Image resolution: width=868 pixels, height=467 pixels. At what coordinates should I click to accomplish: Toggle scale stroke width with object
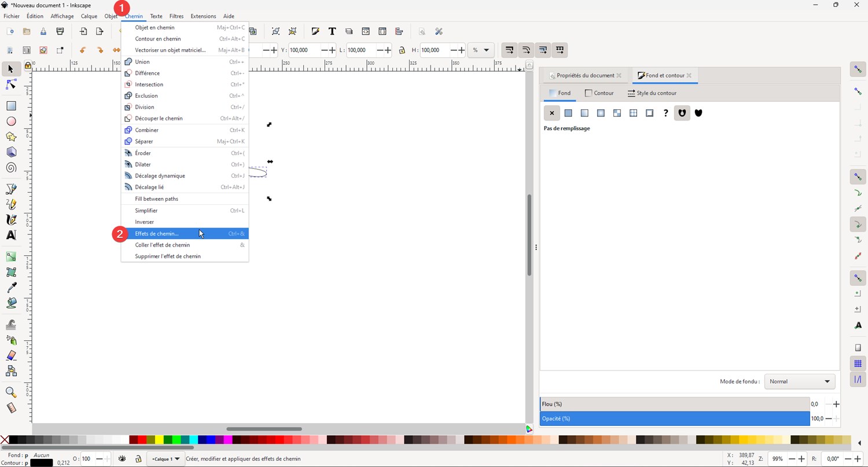509,50
